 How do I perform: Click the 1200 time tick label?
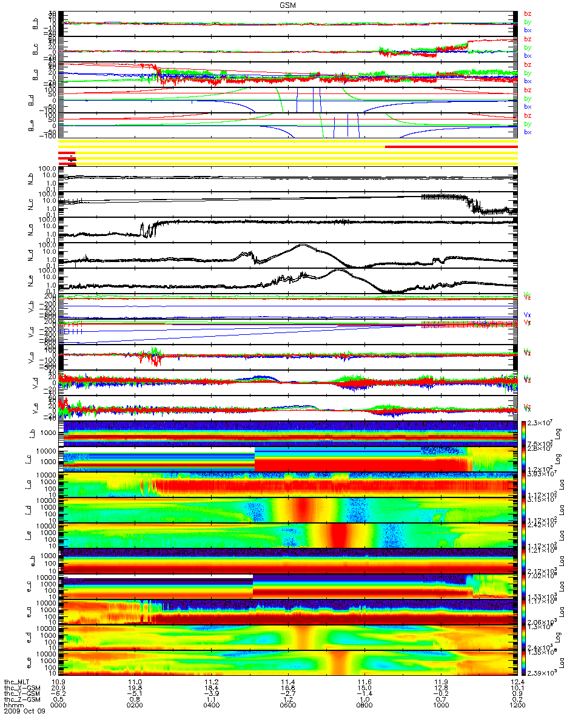coord(517,704)
